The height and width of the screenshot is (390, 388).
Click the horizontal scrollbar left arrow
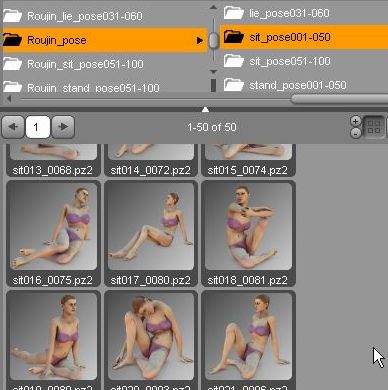9,99
